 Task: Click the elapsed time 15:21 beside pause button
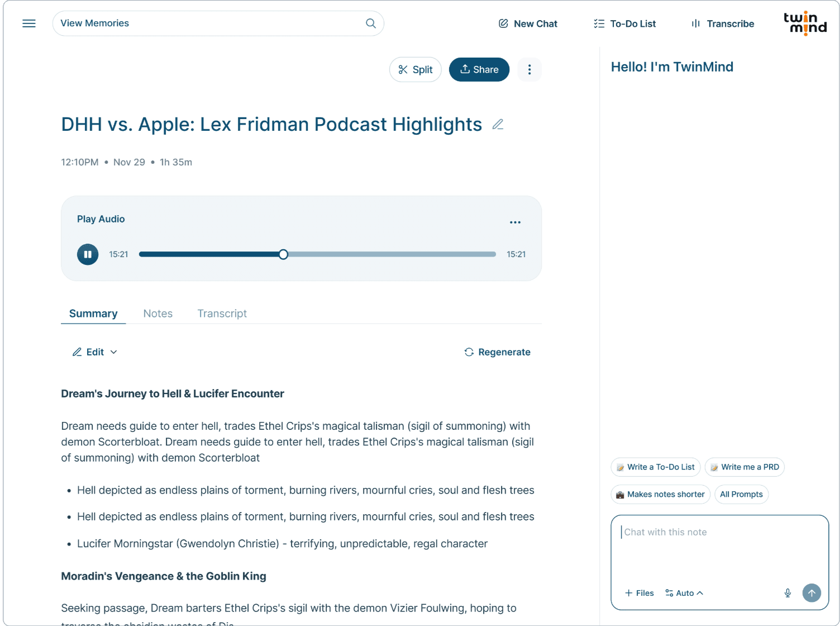click(118, 254)
